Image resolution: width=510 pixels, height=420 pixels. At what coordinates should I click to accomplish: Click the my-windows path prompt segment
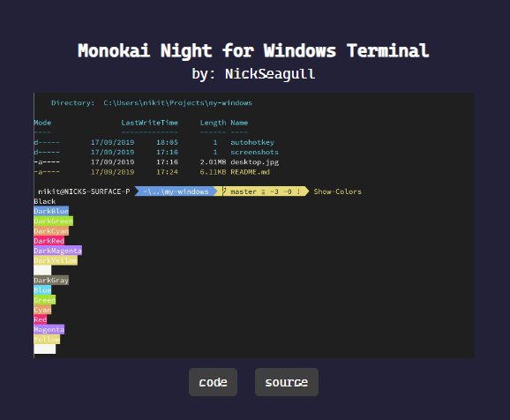[176, 191]
